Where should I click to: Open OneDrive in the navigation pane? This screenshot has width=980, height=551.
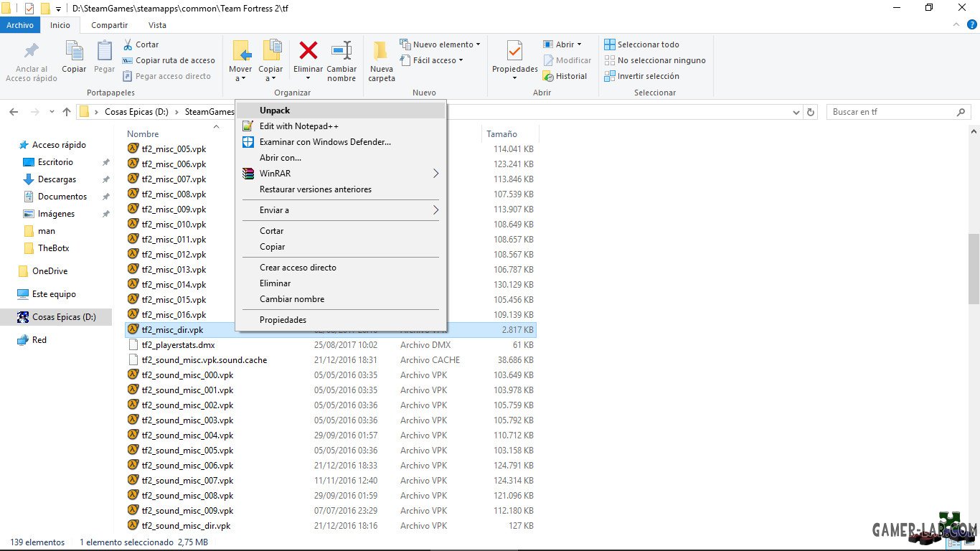pyautogui.click(x=50, y=271)
